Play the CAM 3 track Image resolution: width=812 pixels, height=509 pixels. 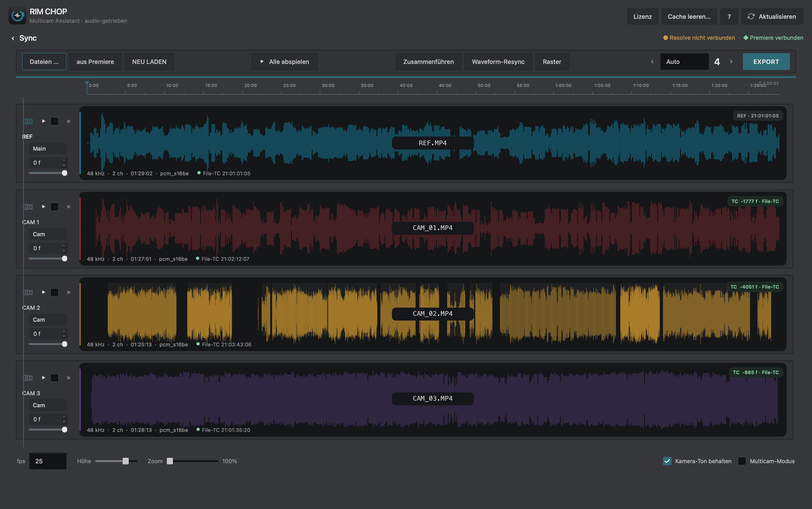click(43, 377)
